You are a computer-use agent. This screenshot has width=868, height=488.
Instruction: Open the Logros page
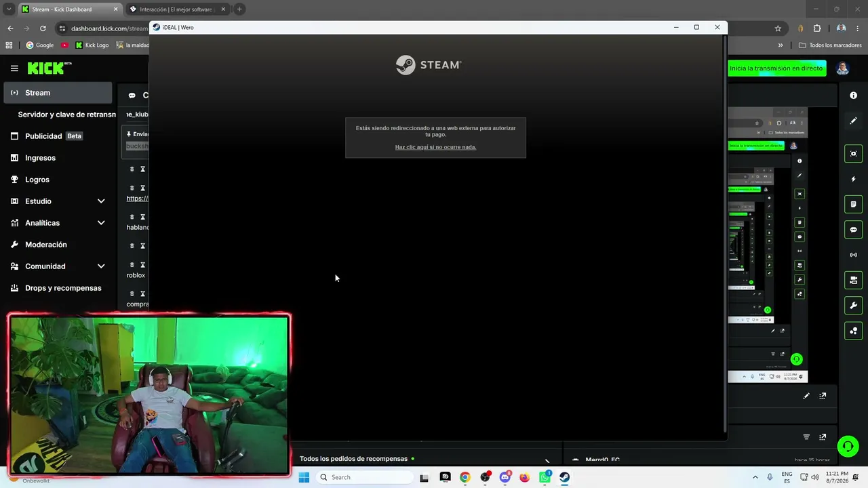37,180
